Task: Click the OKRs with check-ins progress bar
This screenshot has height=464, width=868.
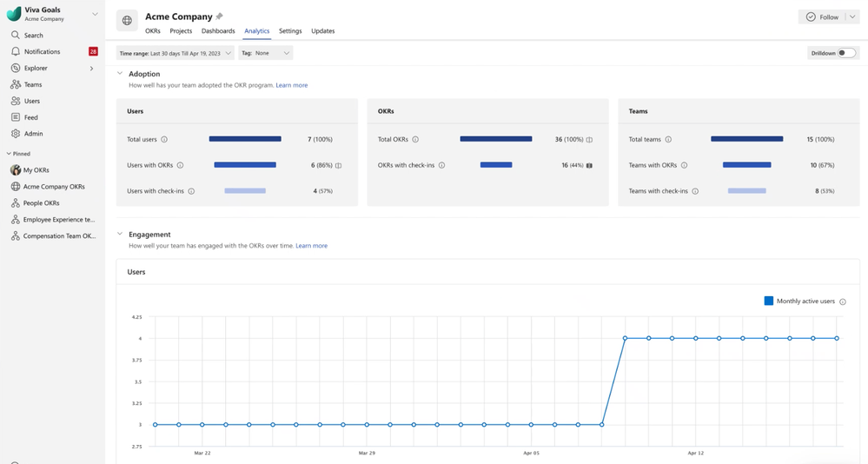Action: click(x=496, y=164)
